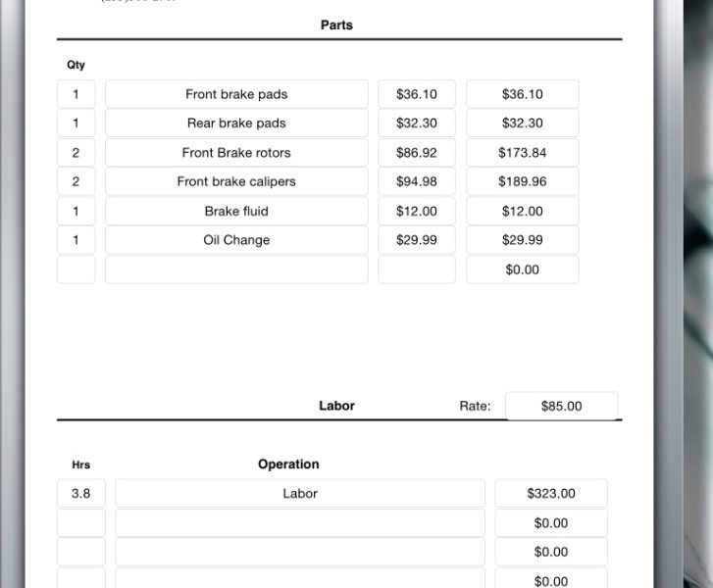Image resolution: width=713 pixels, height=588 pixels.
Task: Edit the $85.00 labor rate field
Action: 561,406
